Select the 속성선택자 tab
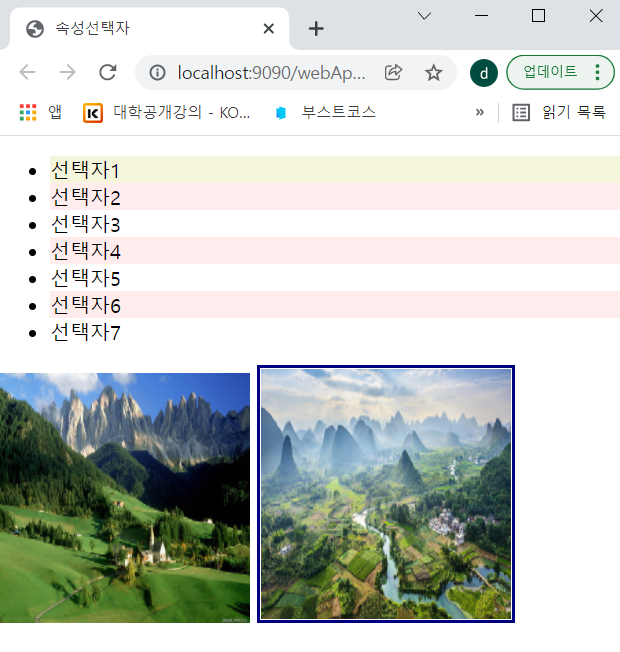Viewport: 620px width, 652px height. coord(149,29)
